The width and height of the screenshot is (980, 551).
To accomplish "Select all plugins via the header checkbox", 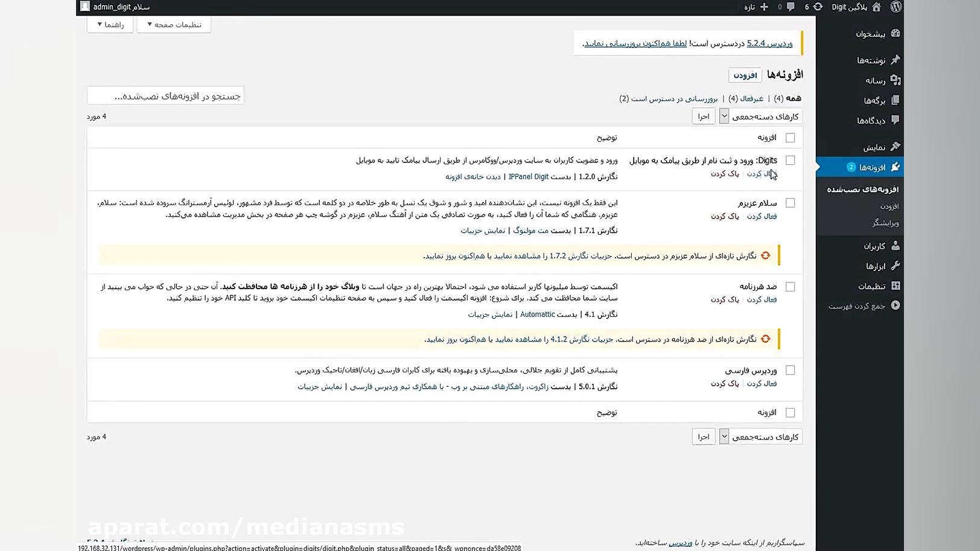I will click(791, 138).
